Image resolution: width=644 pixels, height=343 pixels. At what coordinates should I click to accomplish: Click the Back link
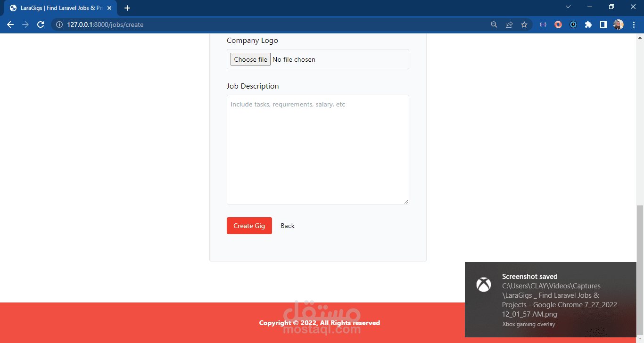click(288, 226)
